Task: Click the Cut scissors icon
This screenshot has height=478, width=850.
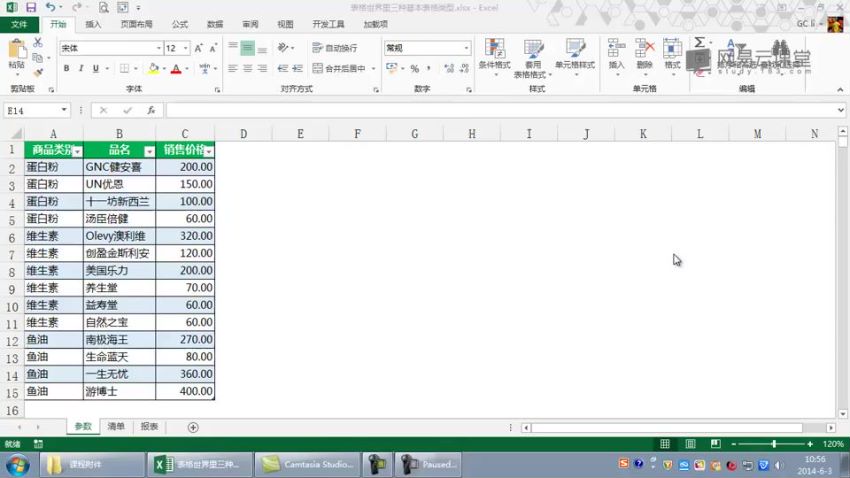Action: pyautogui.click(x=37, y=43)
